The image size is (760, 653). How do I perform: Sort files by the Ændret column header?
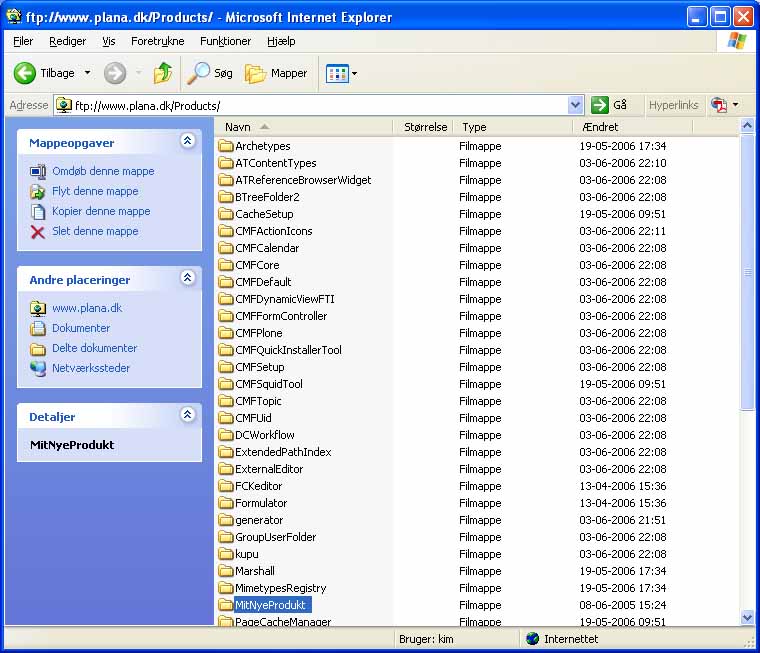click(601, 127)
